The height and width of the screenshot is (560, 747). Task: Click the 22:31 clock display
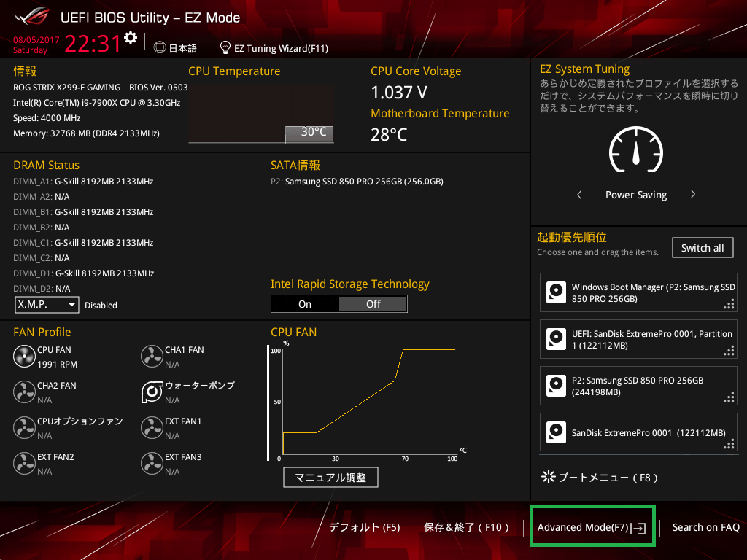tap(93, 44)
